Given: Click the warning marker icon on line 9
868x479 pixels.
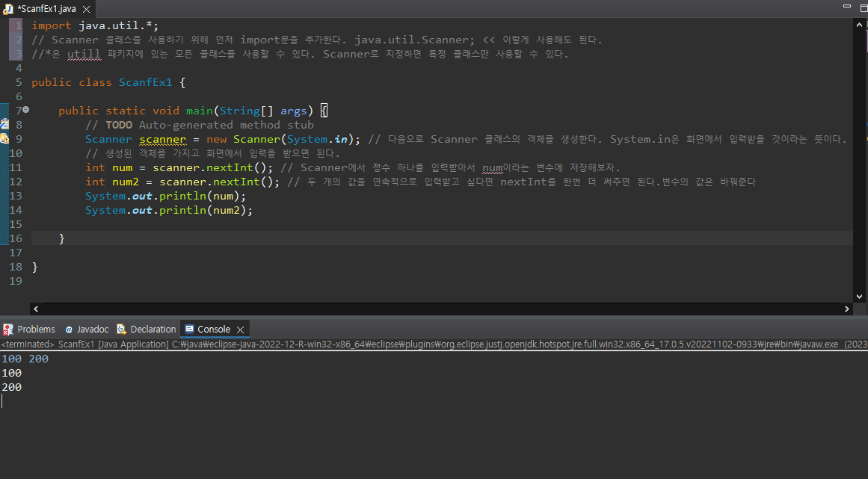Looking at the screenshot, I should (4, 139).
